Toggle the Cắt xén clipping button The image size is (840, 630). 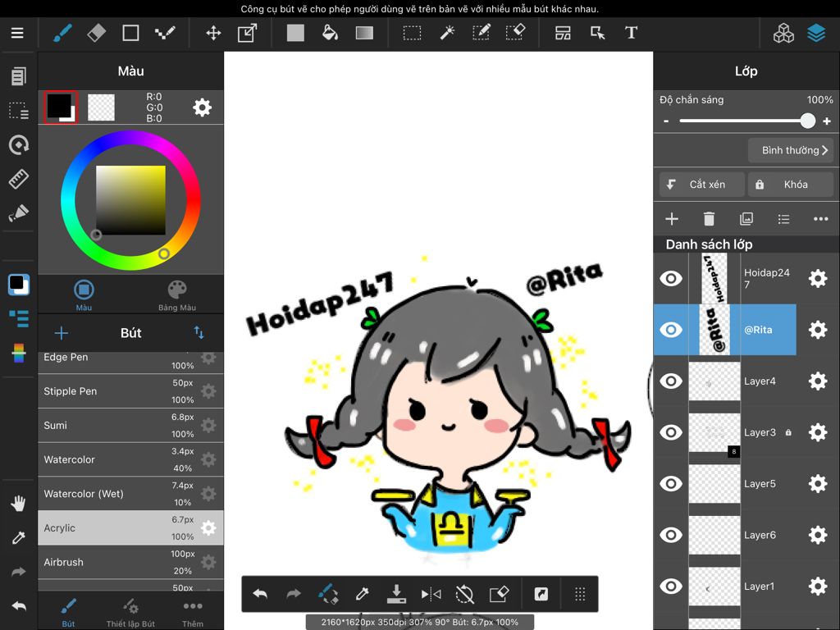[702, 185]
